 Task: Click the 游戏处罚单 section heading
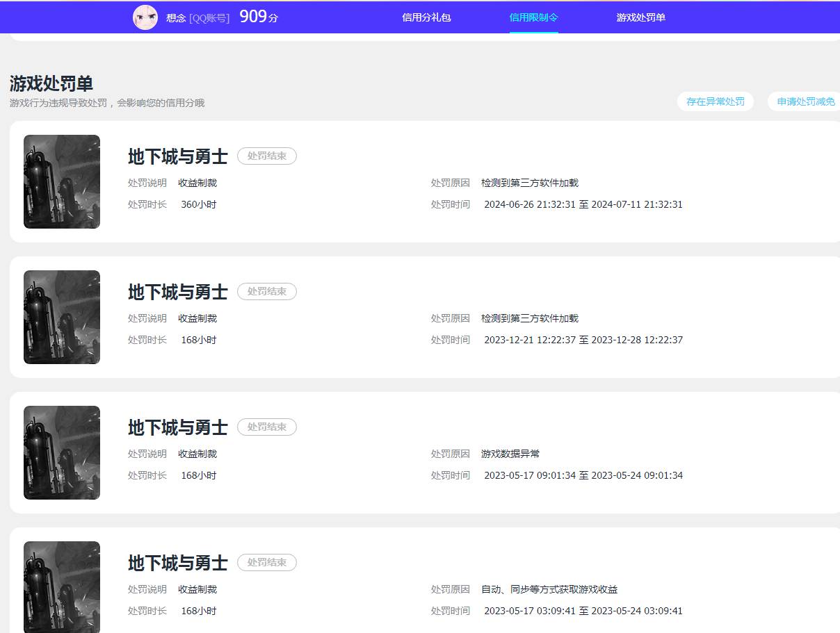pos(51,83)
